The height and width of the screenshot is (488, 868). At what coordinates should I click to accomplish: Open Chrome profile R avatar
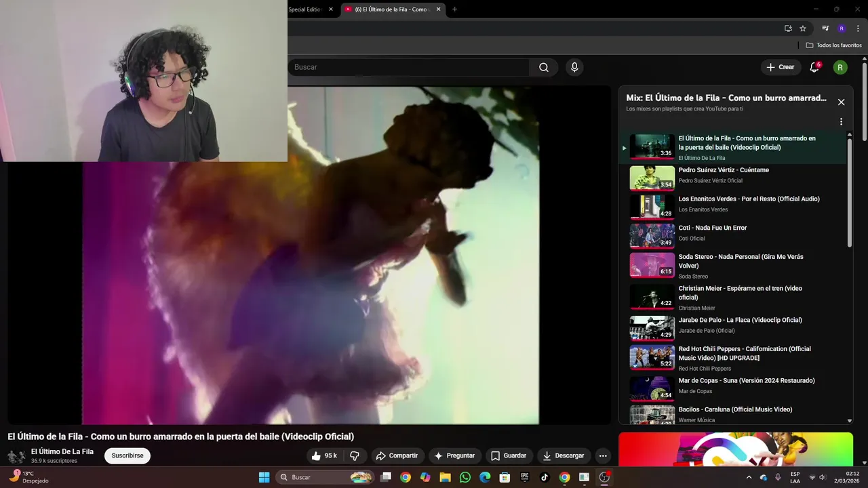click(x=842, y=28)
